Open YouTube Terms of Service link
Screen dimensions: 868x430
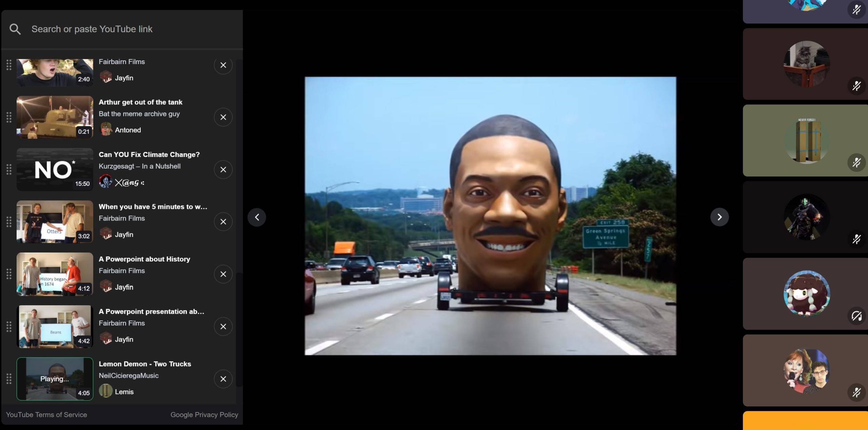point(46,415)
